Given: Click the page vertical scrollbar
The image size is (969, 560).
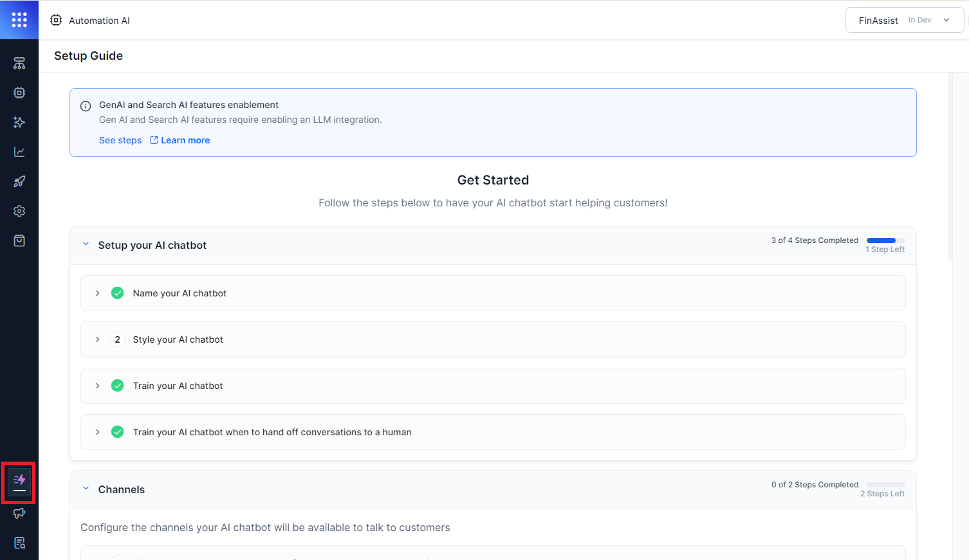Looking at the screenshot, I should (x=950, y=167).
